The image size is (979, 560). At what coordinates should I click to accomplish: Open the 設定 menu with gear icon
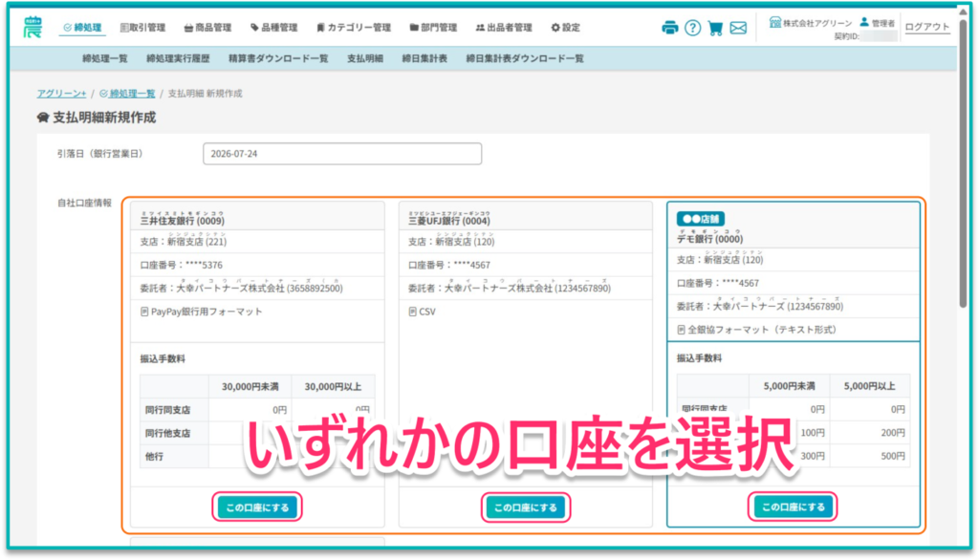566,28
